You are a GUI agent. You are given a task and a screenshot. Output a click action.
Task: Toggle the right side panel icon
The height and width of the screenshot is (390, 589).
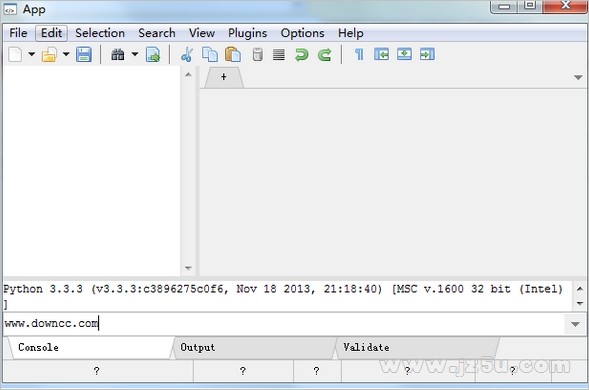point(427,55)
